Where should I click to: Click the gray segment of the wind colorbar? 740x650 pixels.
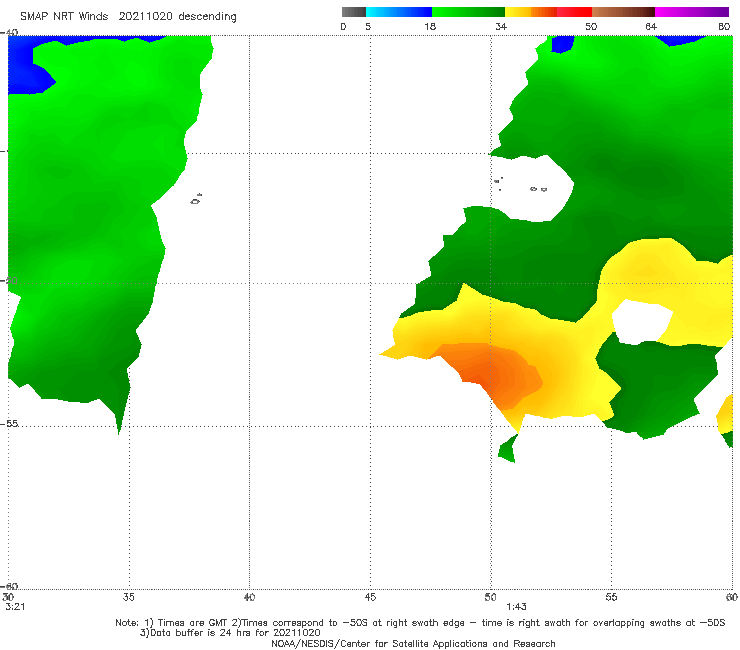click(x=354, y=12)
